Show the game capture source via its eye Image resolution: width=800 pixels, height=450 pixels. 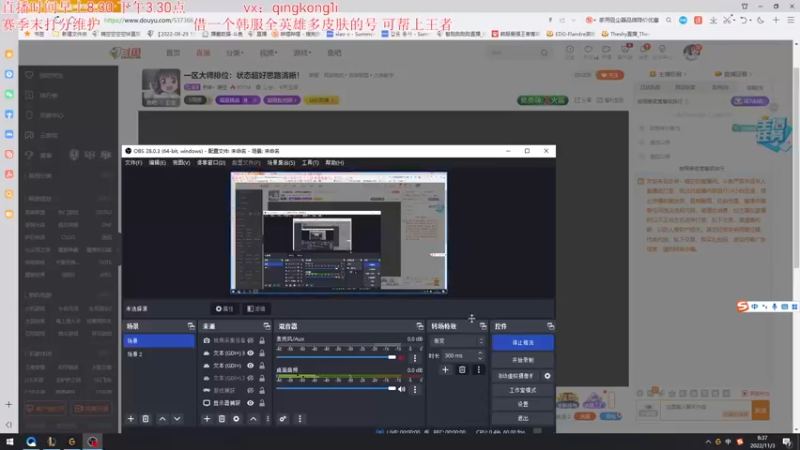(251, 390)
